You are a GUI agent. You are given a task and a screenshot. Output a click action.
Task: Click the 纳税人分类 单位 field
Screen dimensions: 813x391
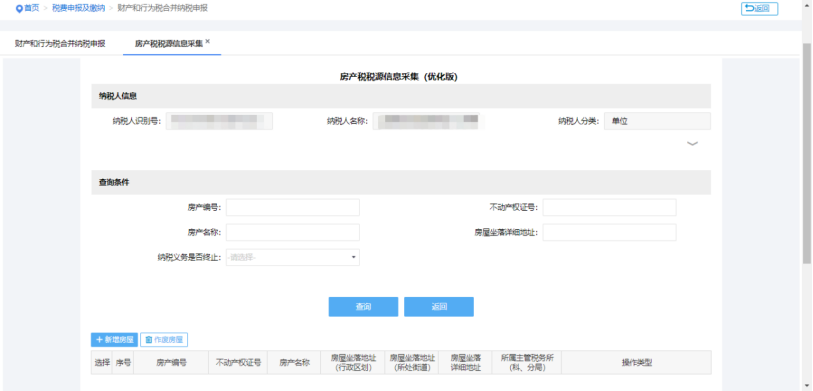(x=657, y=121)
